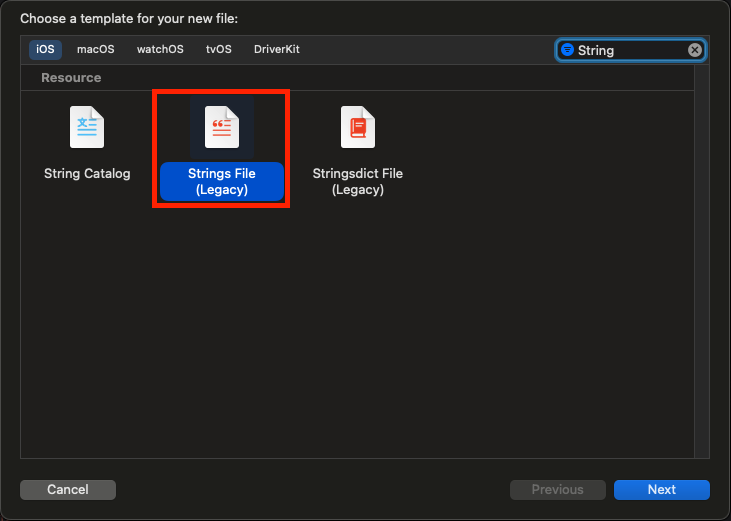Click the template list vertical scrollbar

[702, 261]
